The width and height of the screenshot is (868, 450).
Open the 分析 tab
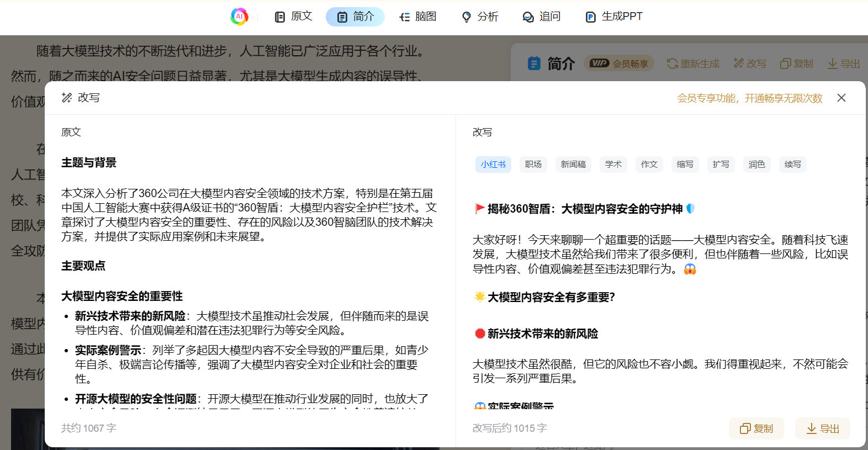(x=480, y=17)
